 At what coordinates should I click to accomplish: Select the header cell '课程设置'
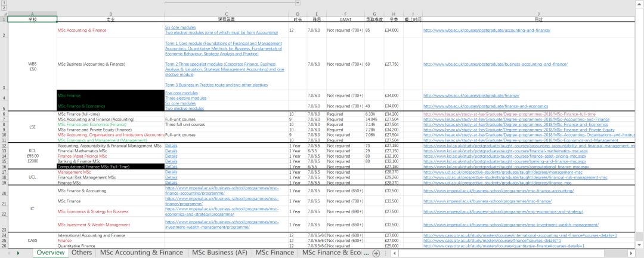(227, 19)
